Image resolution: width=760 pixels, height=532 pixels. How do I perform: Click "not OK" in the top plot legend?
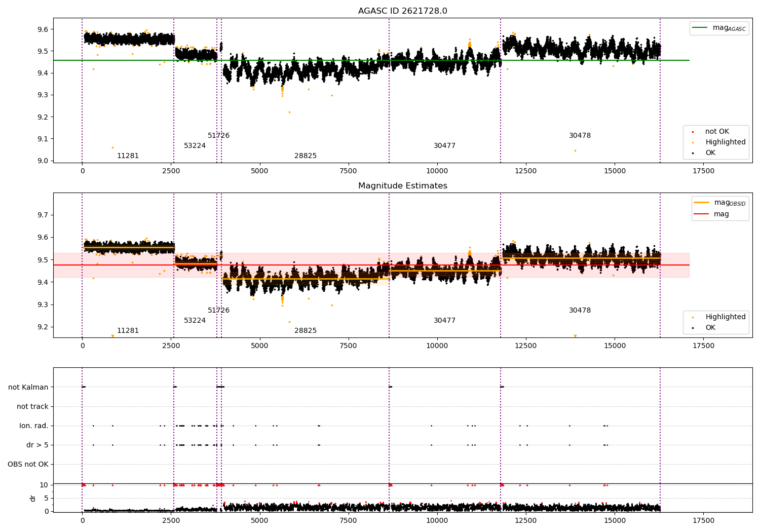(x=711, y=132)
